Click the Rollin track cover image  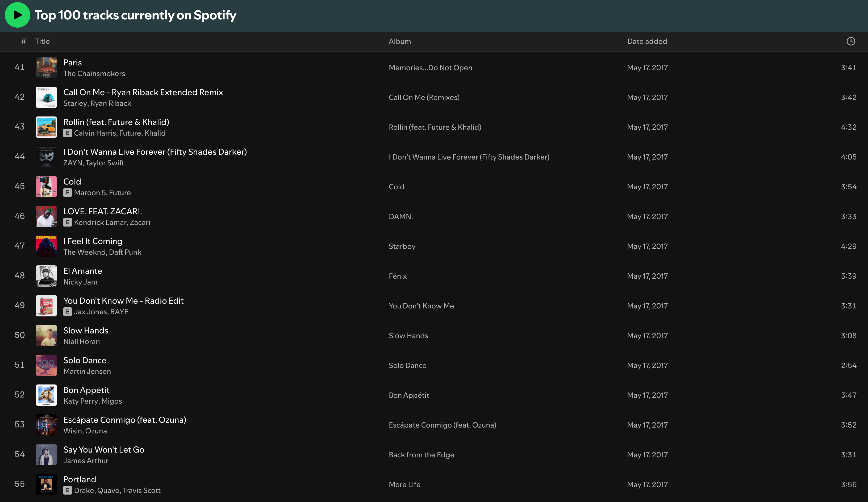[46, 127]
